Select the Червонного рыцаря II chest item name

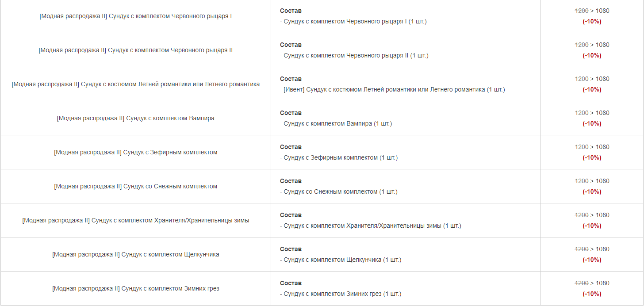click(136, 50)
